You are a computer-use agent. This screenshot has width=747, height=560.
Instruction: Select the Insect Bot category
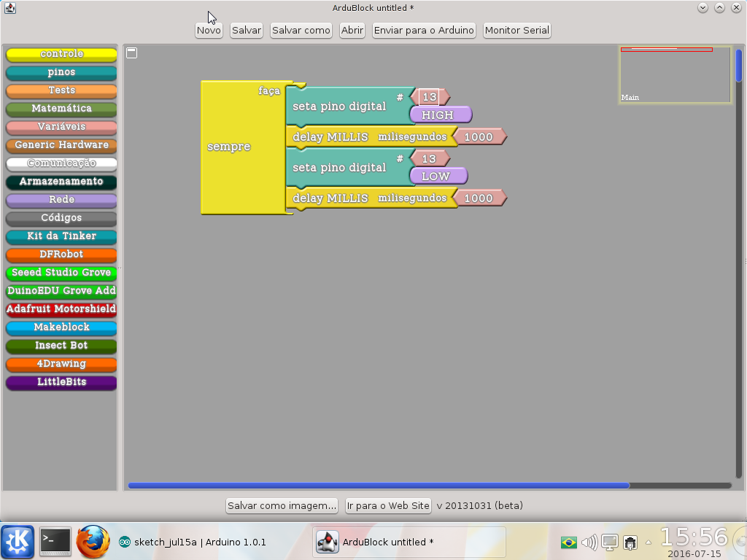coord(61,345)
